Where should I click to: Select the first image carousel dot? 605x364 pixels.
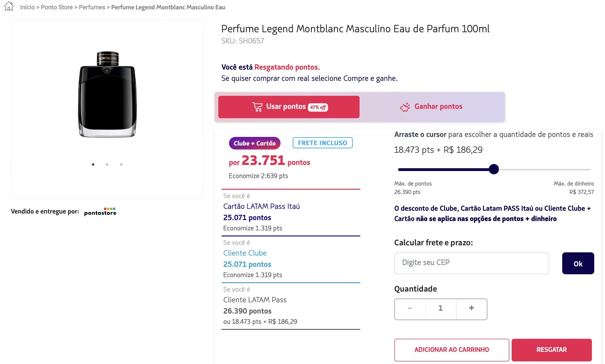93,164
